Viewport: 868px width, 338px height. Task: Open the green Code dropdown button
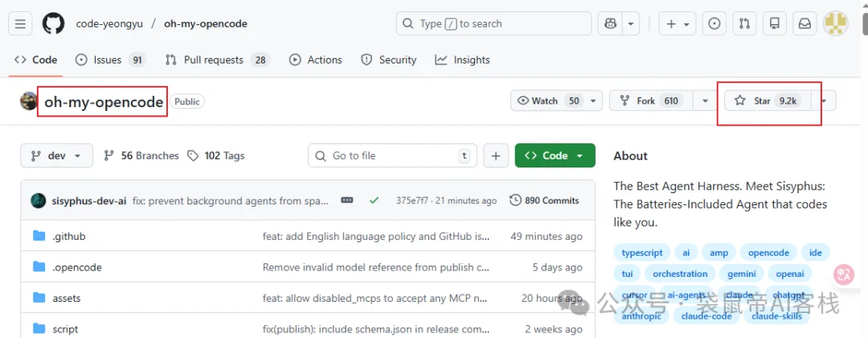pyautogui.click(x=555, y=155)
